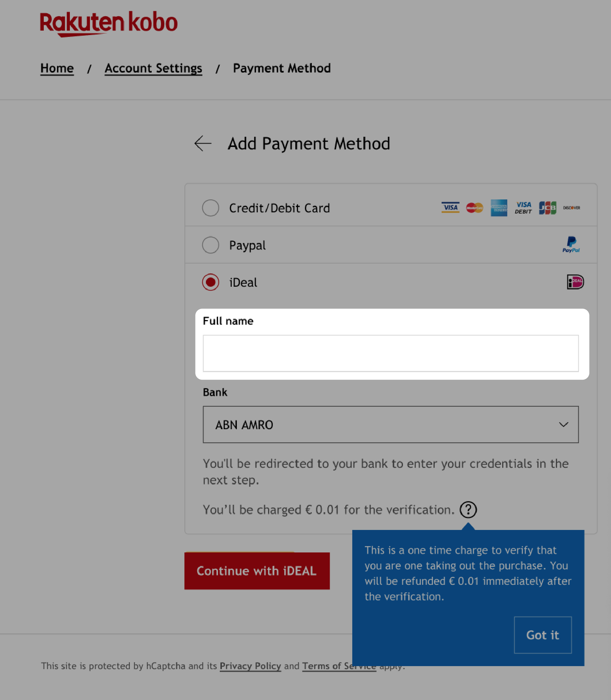
Task: Select the Credit/Debit Card radio button
Action: click(210, 208)
